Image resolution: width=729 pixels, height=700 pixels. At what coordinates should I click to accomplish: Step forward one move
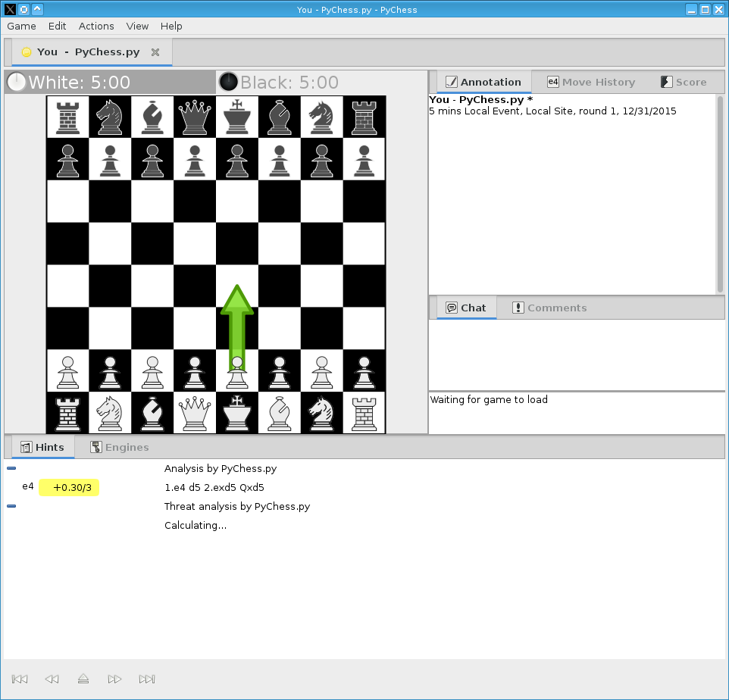(114, 679)
